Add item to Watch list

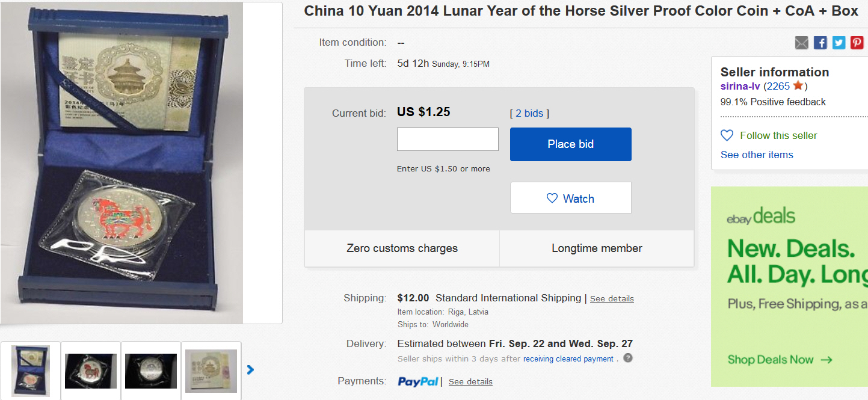570,198
